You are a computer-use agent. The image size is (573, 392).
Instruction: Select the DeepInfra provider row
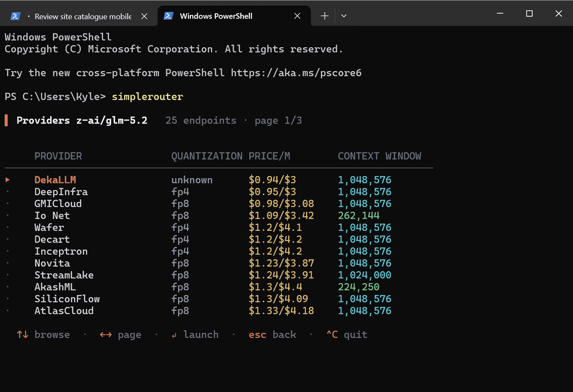[x=219, y=191]
